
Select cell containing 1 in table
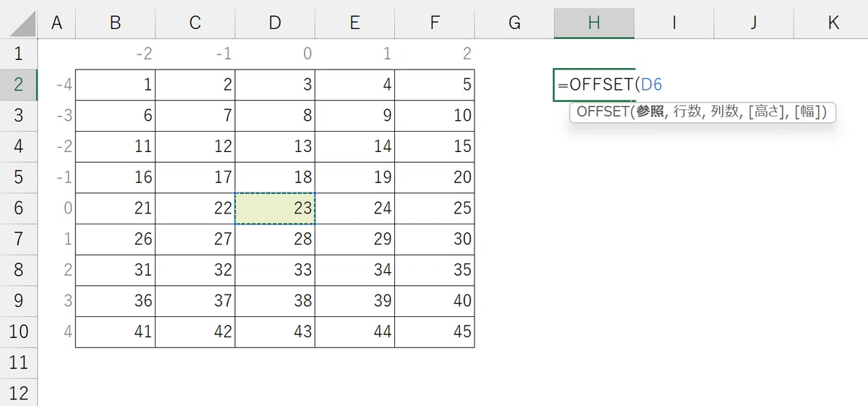point(116,85)
